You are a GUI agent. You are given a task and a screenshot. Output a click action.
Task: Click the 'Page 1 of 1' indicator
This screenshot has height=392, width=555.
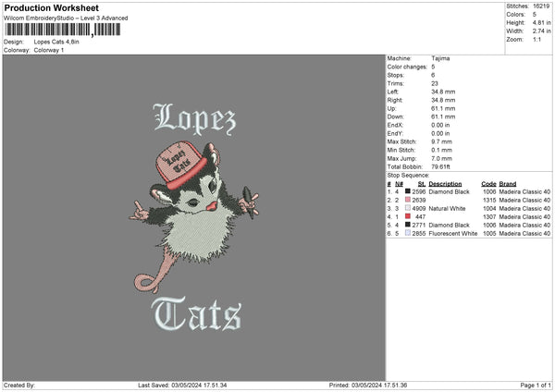click(x=536, y=386)
